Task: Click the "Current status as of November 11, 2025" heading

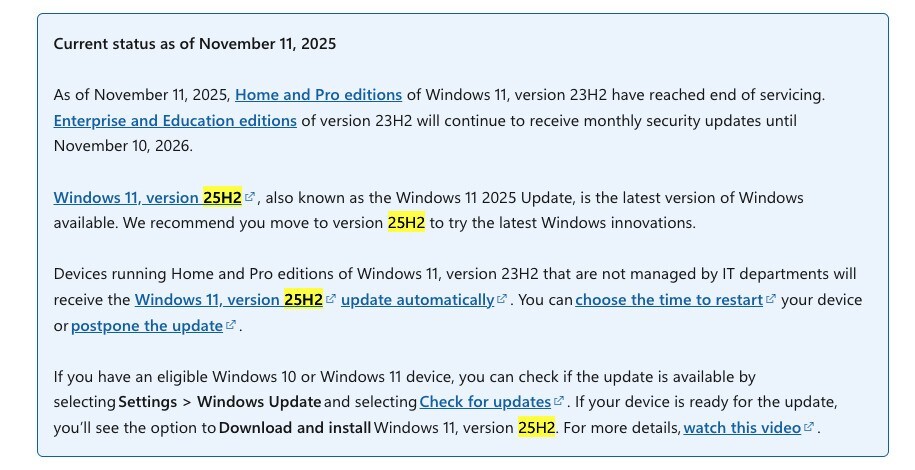Action: click(x=194, y=44)
